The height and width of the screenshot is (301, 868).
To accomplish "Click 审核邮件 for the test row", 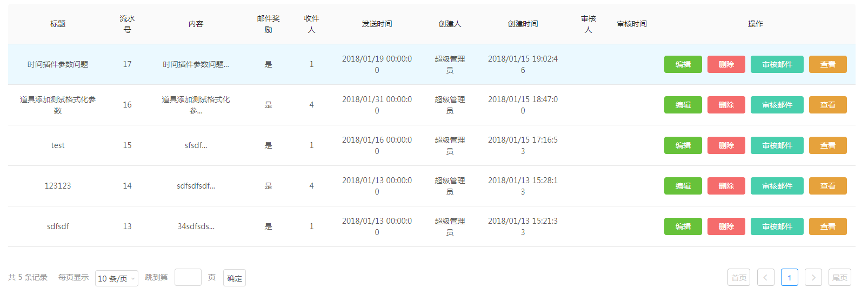I will (x=777, y=145).
